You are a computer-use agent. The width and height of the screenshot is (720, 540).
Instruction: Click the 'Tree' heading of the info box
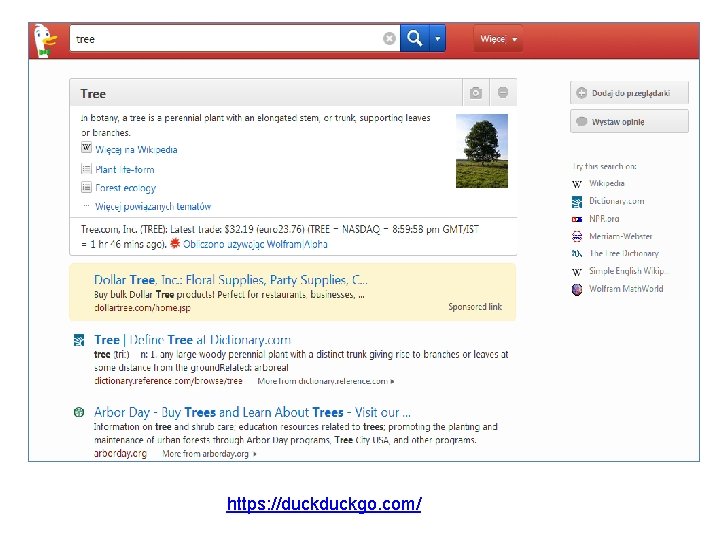point(93,94)
